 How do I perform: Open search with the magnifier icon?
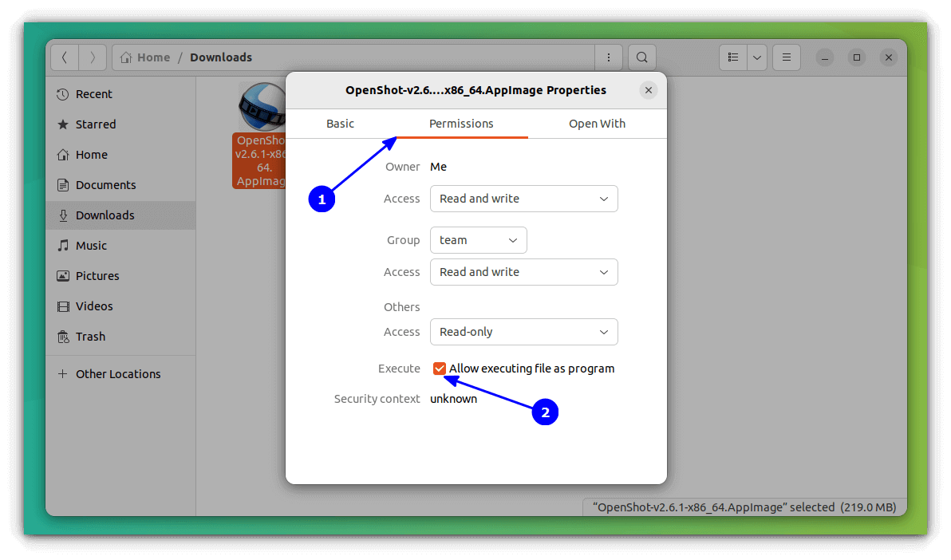pyautogui.click(x=641, y=57)
